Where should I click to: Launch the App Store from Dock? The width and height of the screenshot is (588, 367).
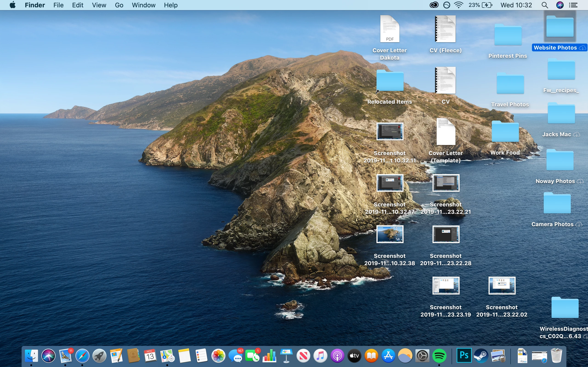coord(388,356)
